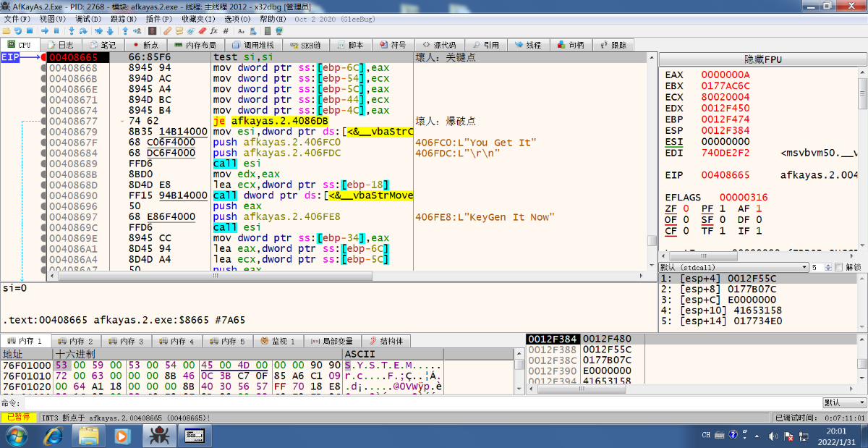Toggle breakpoint dot at address 0040867F
Image resolution: width=868 pixels, height=448 pixels.
coord(43,143)
